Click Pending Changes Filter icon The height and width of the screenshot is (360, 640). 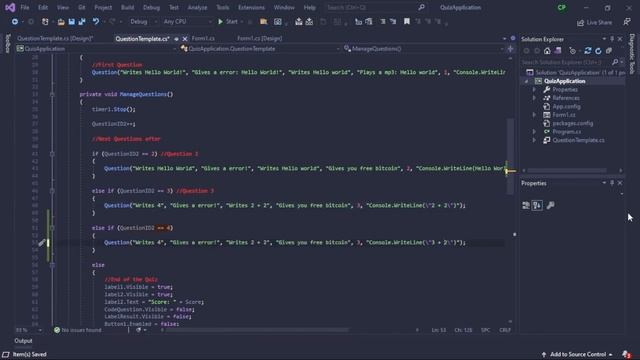[x=573, y=51]
